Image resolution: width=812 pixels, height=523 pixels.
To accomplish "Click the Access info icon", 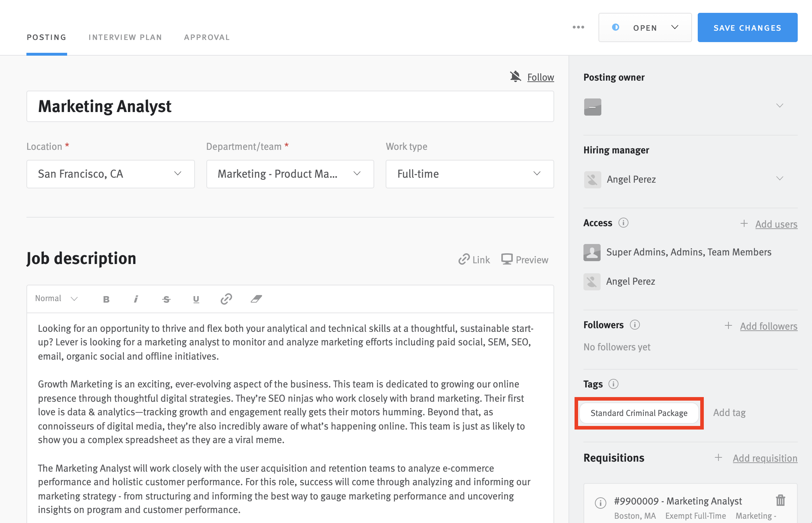I will (623, 223).
